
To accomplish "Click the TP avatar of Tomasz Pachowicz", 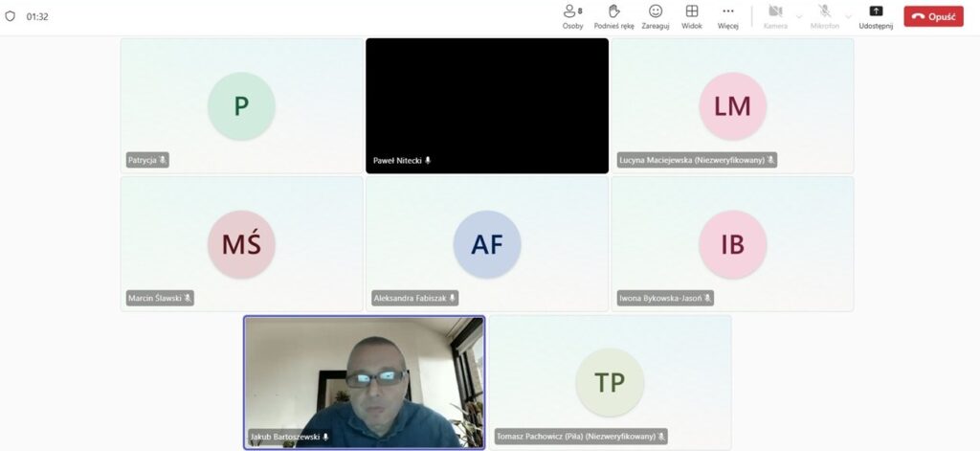I will [x=610, y=382].
